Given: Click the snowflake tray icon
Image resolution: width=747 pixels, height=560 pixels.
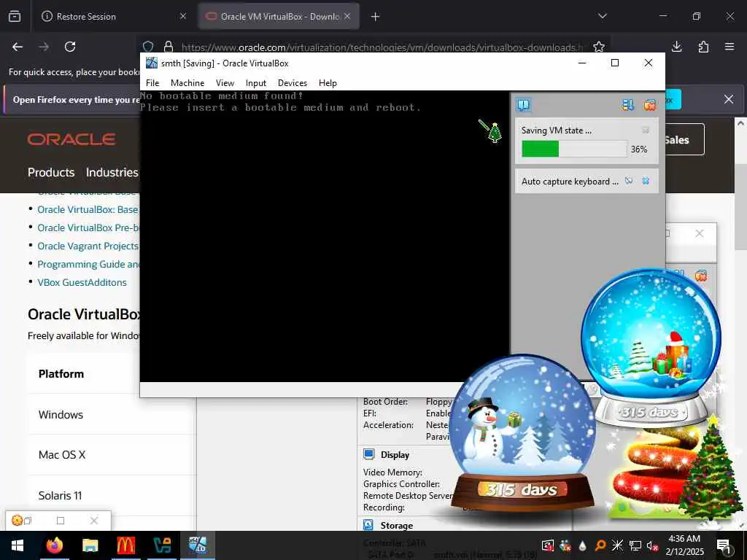Looking at the screenshot, I should pyautogui.click(x=617, y=545).
